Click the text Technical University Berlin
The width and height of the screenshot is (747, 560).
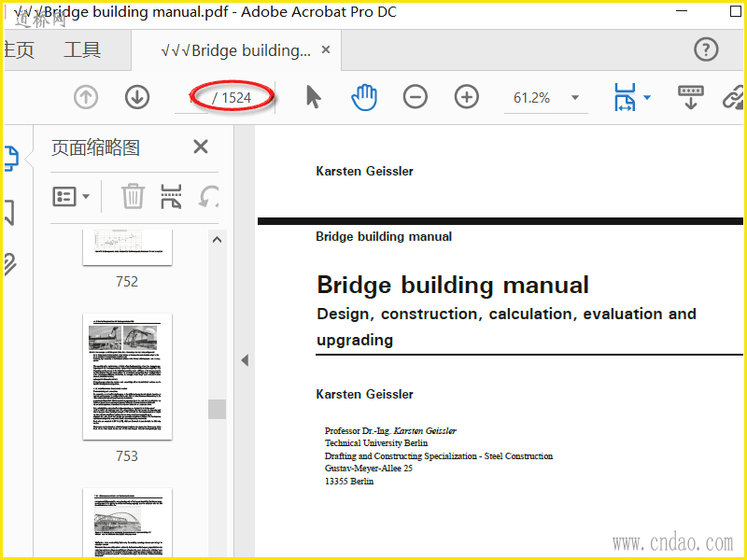coord(376,442)
